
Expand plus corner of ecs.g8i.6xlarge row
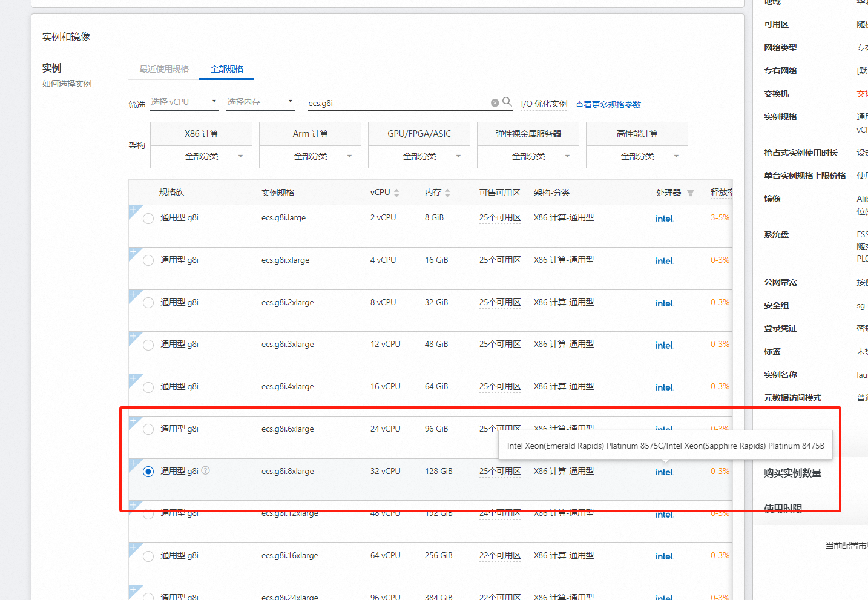click(133, 421)
